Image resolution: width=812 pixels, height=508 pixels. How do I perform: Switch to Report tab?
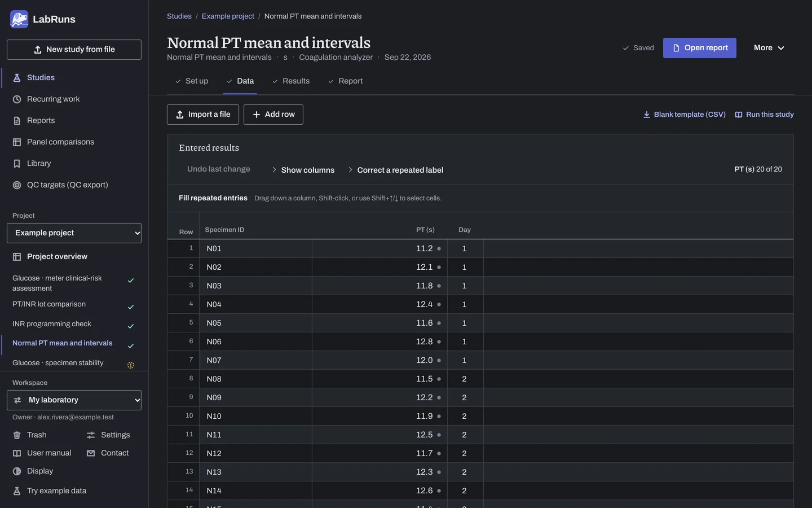[345, 81]
